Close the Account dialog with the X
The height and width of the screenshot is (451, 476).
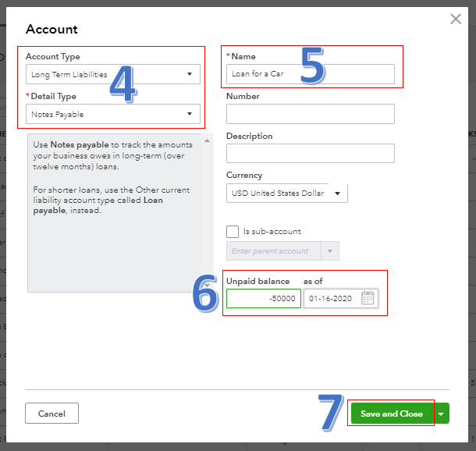point(456,20)
